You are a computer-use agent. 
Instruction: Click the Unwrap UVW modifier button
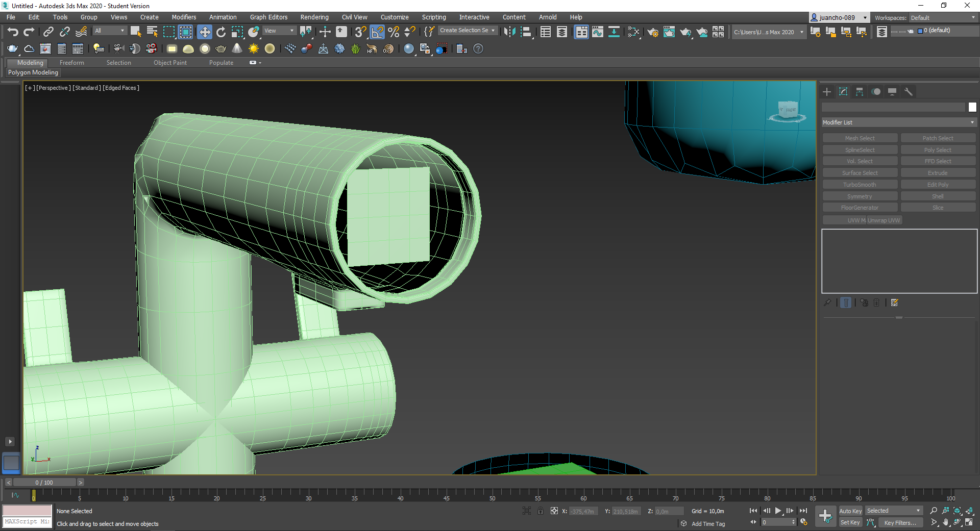click(x=885, y=220)
